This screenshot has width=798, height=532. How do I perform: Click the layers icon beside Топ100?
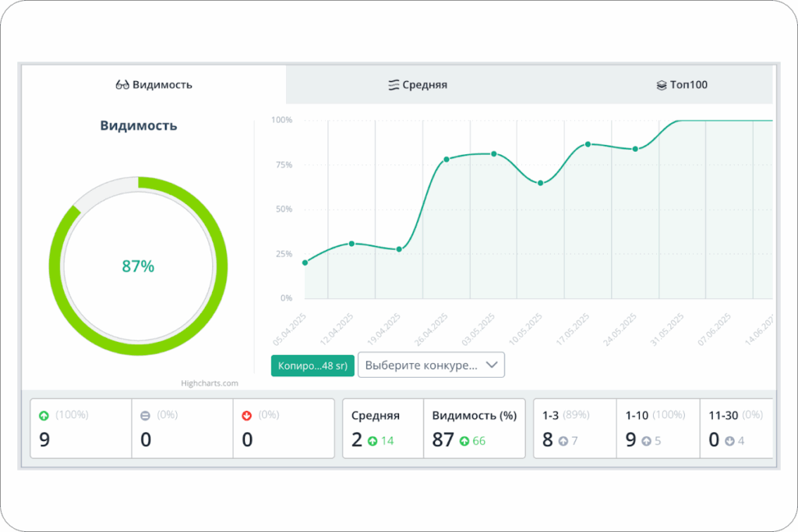tap(661, 85)
